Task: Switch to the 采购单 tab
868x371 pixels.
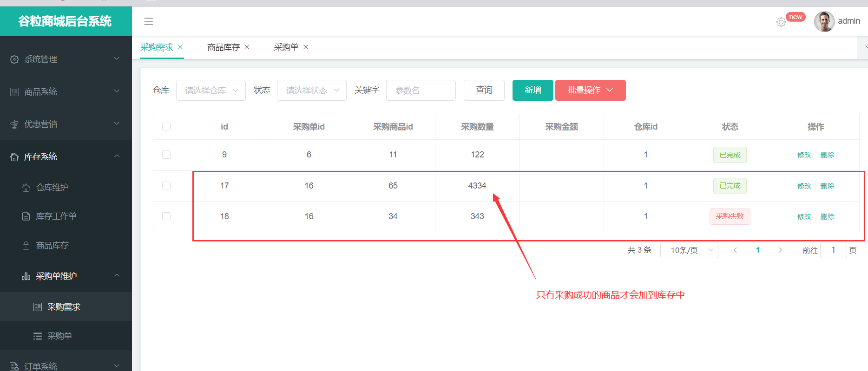Action: coord(286,47)
